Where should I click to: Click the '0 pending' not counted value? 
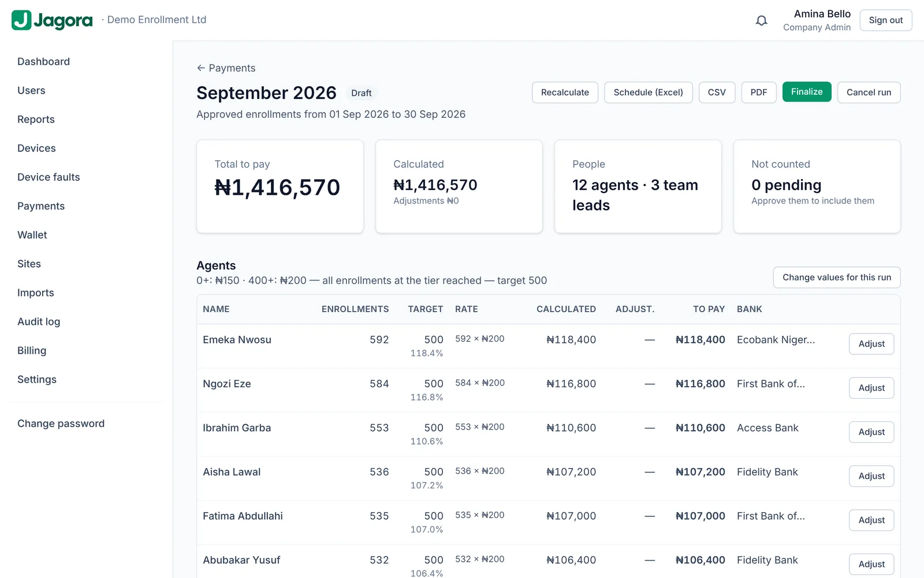coord(786,185)
